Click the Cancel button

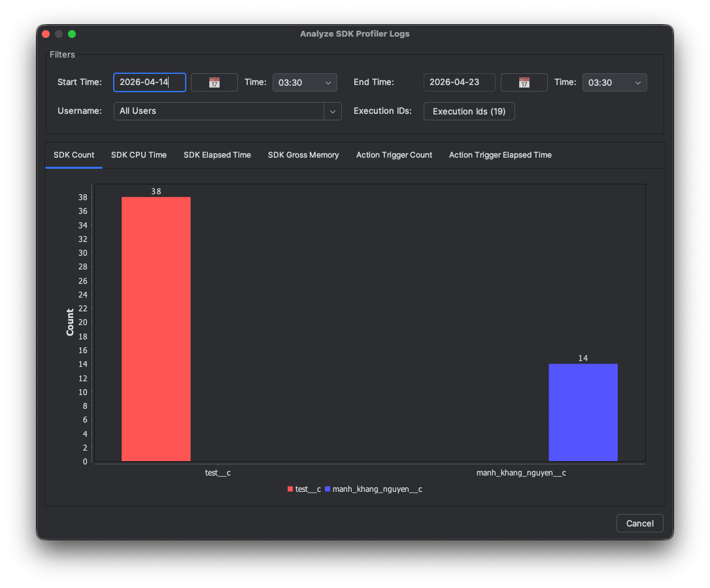pyautogui.click(x=640, y=523)
